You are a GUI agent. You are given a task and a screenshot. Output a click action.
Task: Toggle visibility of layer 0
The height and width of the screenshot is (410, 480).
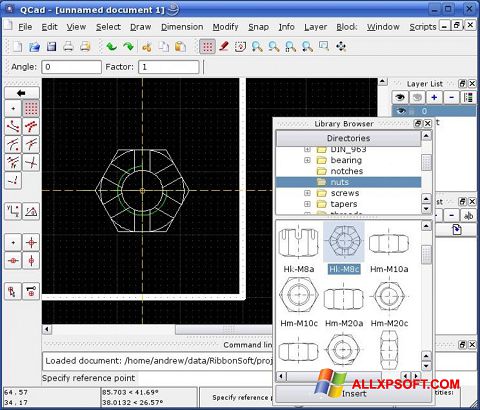pos(401,111)
